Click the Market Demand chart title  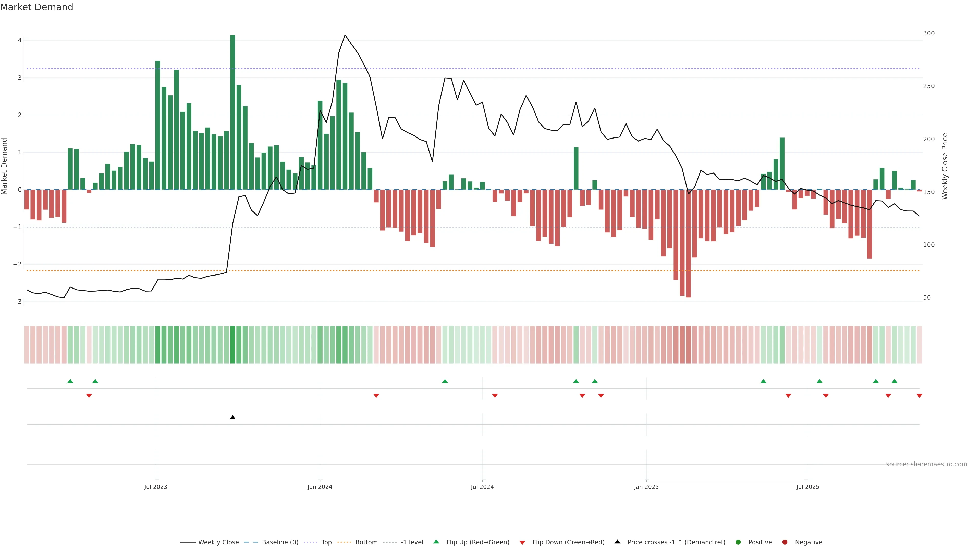36,7
